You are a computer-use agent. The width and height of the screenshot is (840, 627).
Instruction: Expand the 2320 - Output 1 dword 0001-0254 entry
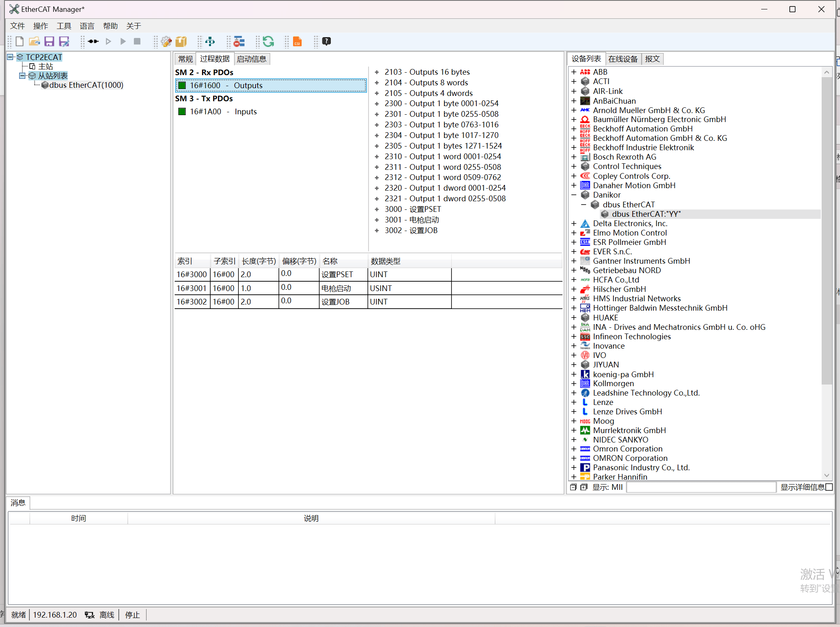click(x=377, y=188)
